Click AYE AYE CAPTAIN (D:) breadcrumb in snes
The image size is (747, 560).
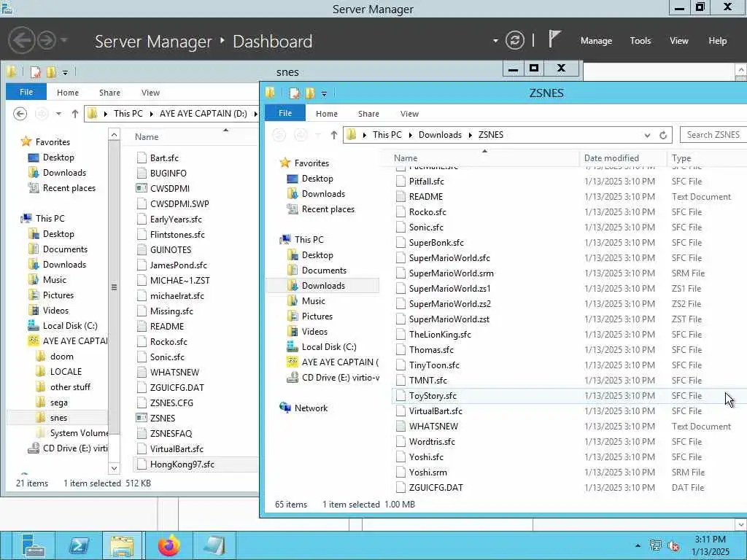click(204, 114)
